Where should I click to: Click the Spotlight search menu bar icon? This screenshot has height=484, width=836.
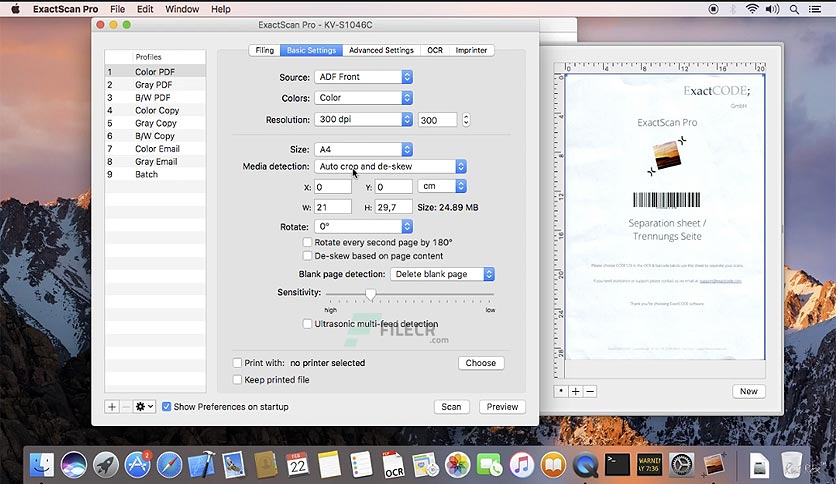click(x=794, y=9)
